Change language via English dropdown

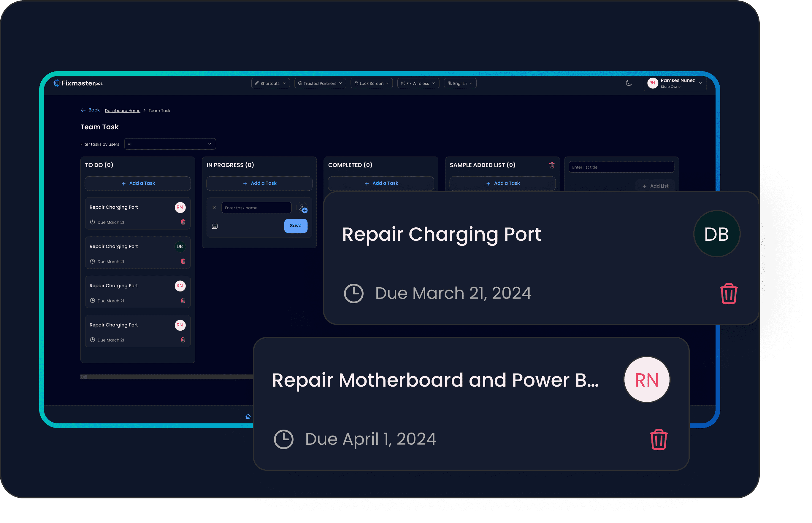pos(460,83)
